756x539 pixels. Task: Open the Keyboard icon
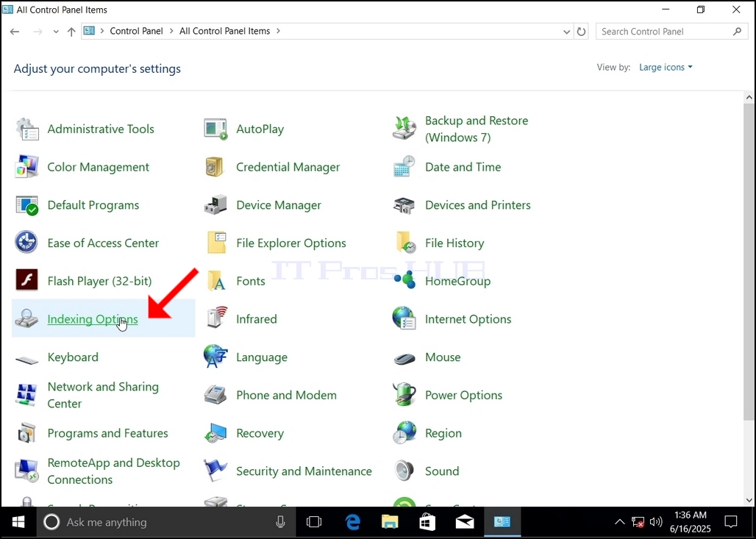27,360
